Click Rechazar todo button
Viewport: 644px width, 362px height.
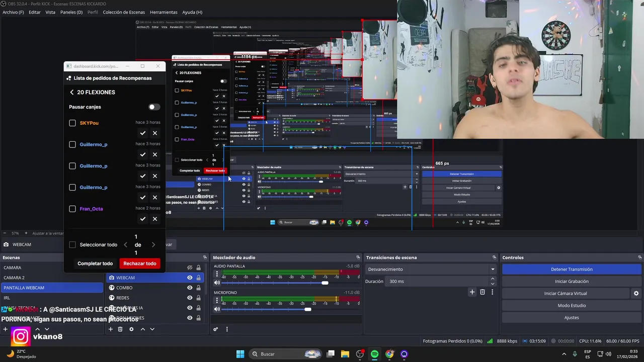(x=140, y=263)
